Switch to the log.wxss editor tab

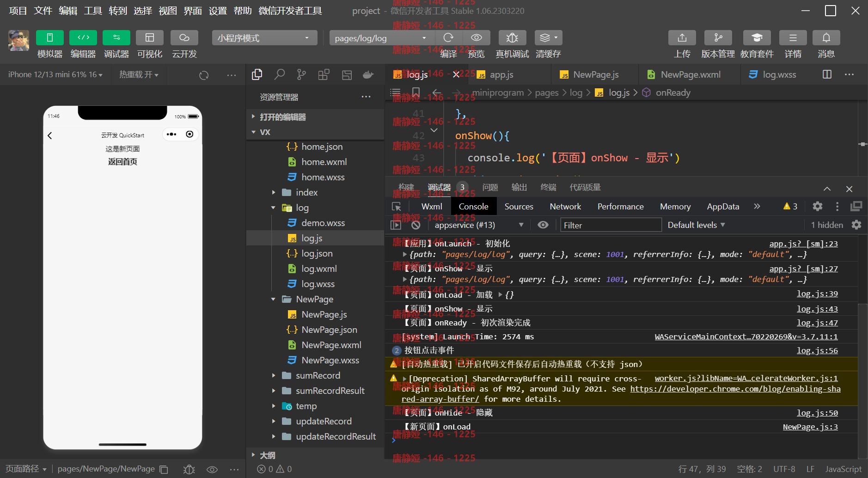coord(779,74)
